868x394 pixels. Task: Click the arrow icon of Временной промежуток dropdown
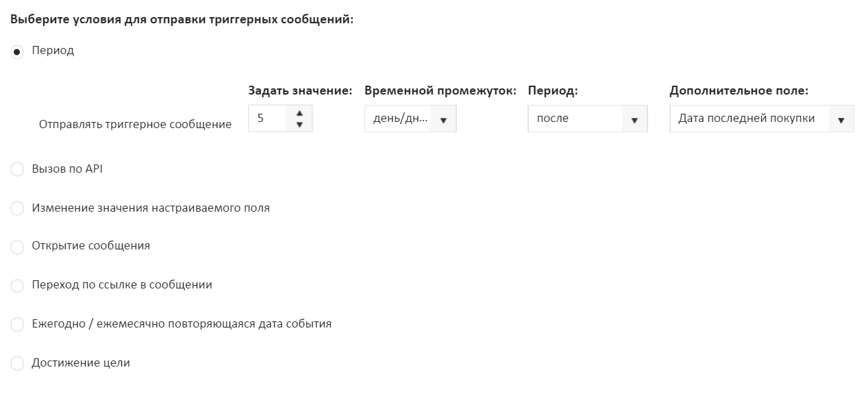pos(443,120)
